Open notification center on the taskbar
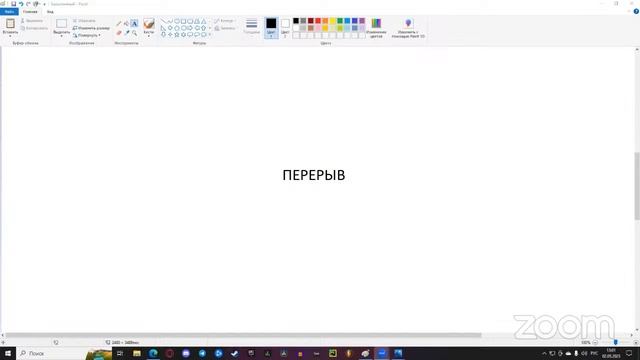Viewport: 640px width, 360px height. tap(629, 353)
